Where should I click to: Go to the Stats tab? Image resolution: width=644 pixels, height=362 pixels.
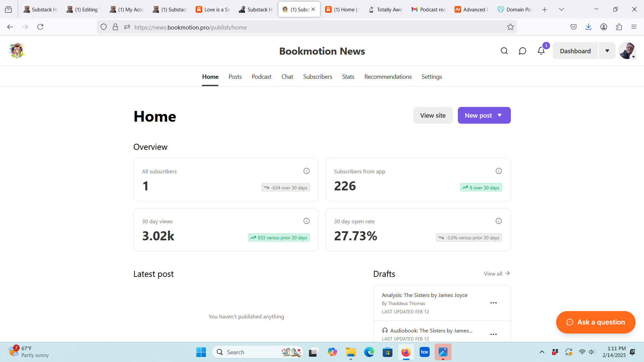(x=348, y=77)
